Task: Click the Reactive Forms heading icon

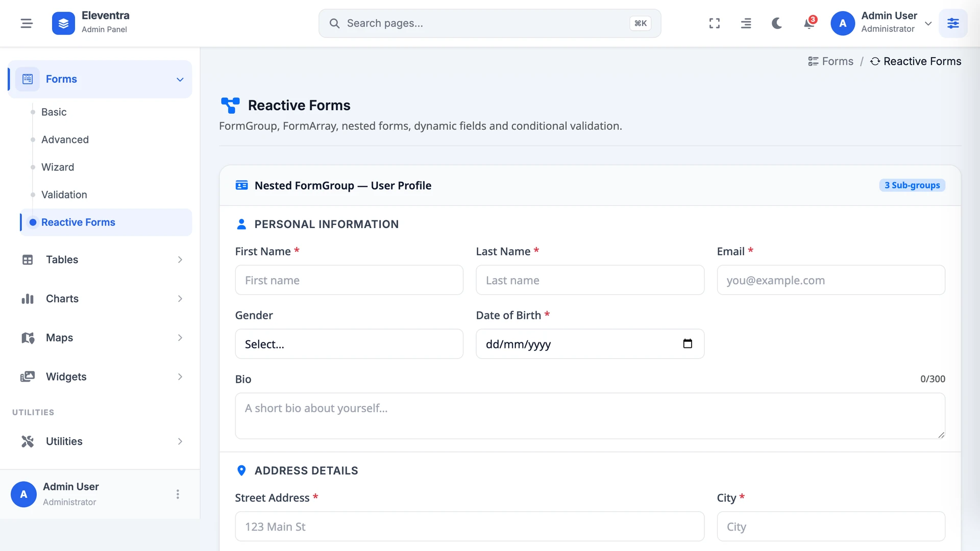Action: point(230,105)
